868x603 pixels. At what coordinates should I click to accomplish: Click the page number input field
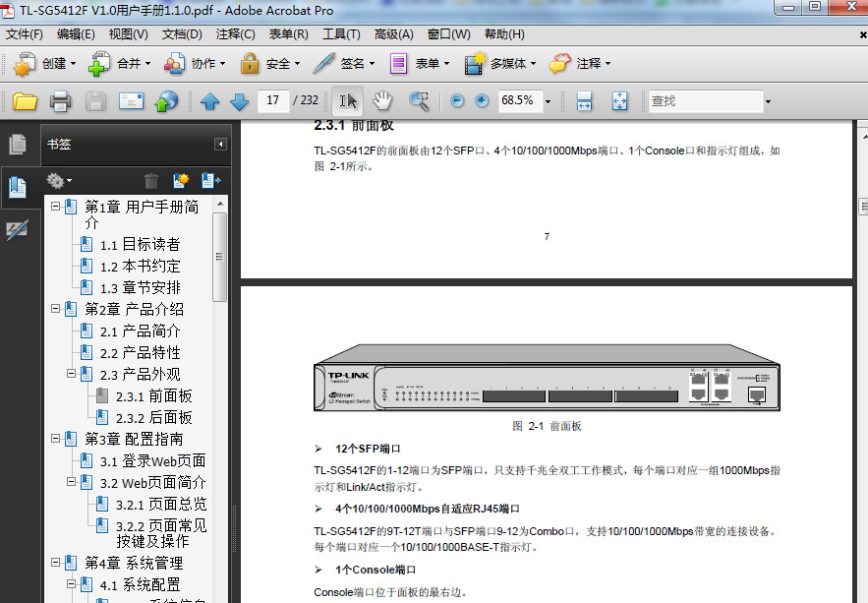(x=273, y=100)
